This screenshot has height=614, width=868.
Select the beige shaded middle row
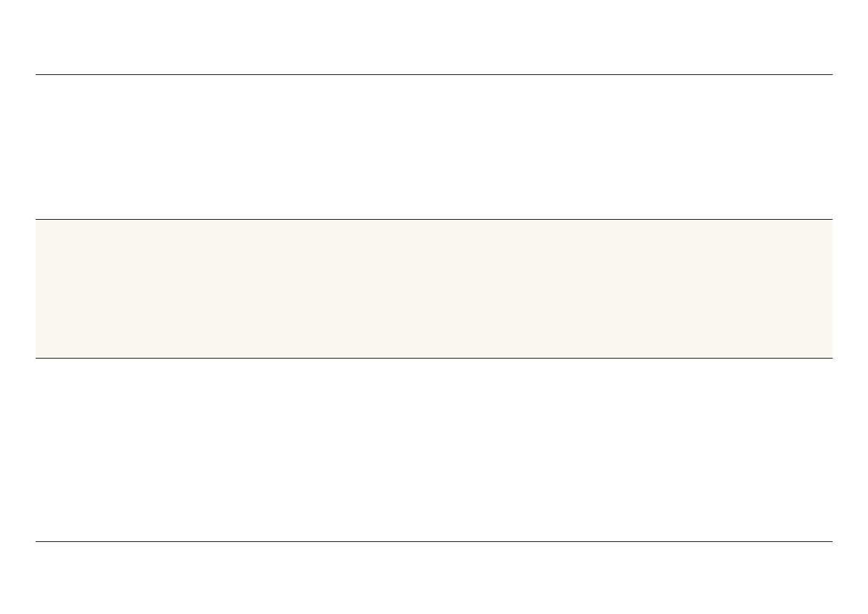pos(434,289)
